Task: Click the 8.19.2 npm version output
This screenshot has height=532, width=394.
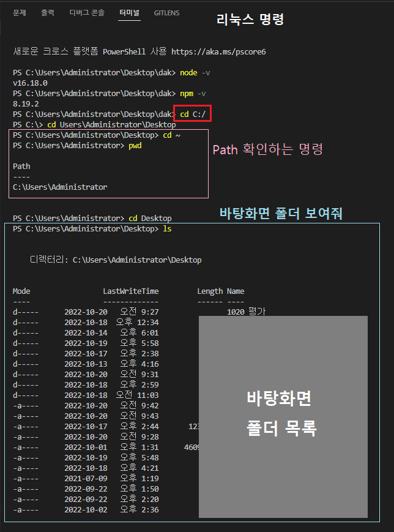Action: coord(26,104)
